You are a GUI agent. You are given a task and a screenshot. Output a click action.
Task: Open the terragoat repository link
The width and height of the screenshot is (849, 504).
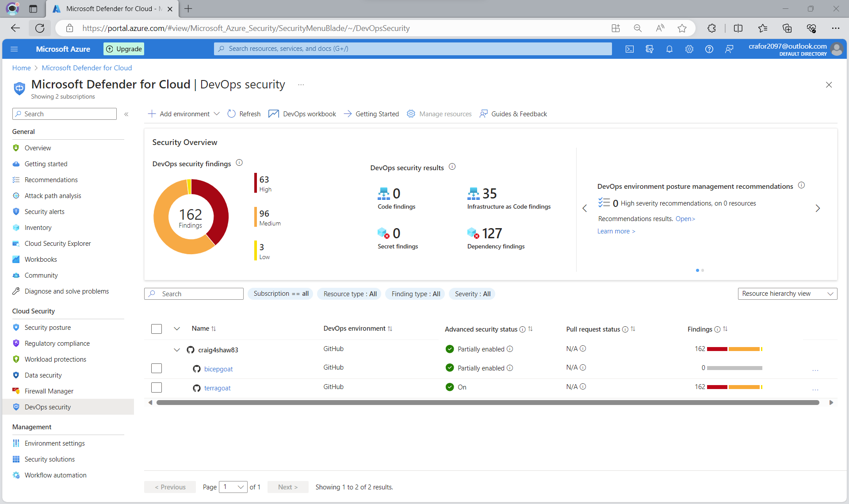point(217,388)
